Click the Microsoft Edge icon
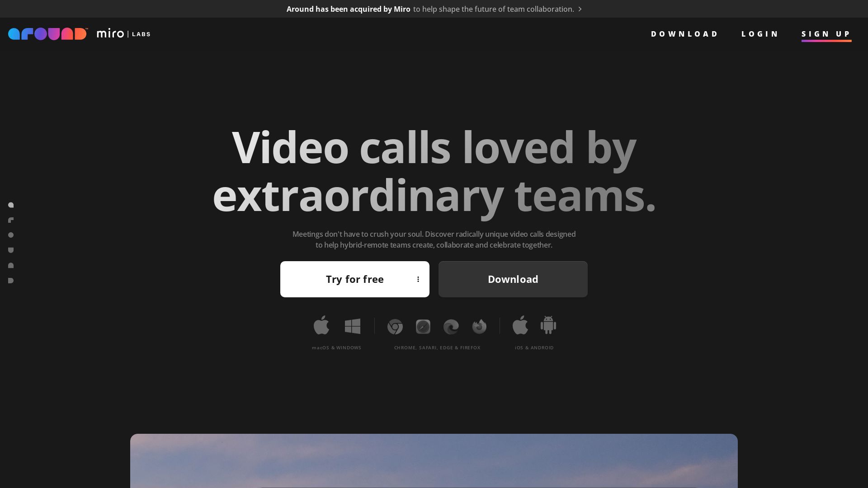 click(x=451, y=326)
